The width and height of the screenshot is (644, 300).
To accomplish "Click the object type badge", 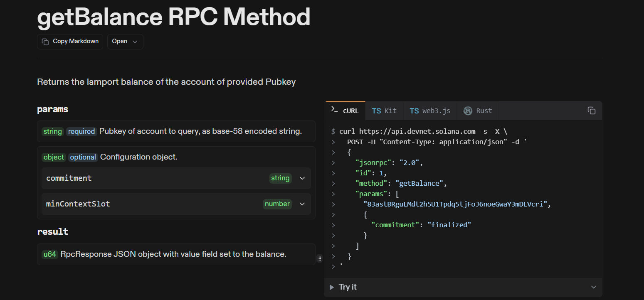I will pyautogui.click(x=54, y=157).
